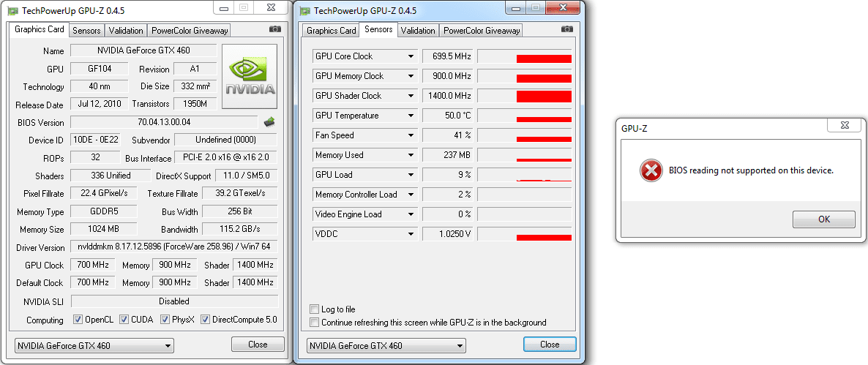Screen dimensions: 868x365
Task: Click the 50.0 °C temperature value
Action: tap(448, 116)
